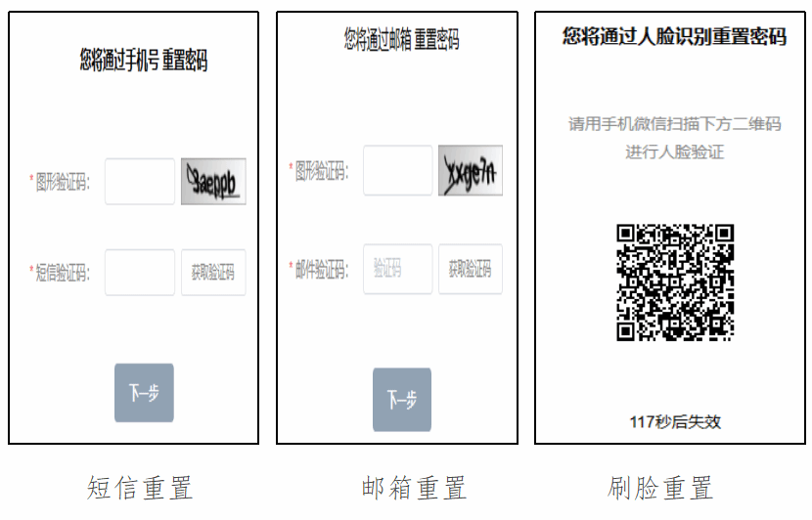Click the 图形验证码 input field in phone reset panel
The height and width of the screenshot is (520, 812).
140,182
